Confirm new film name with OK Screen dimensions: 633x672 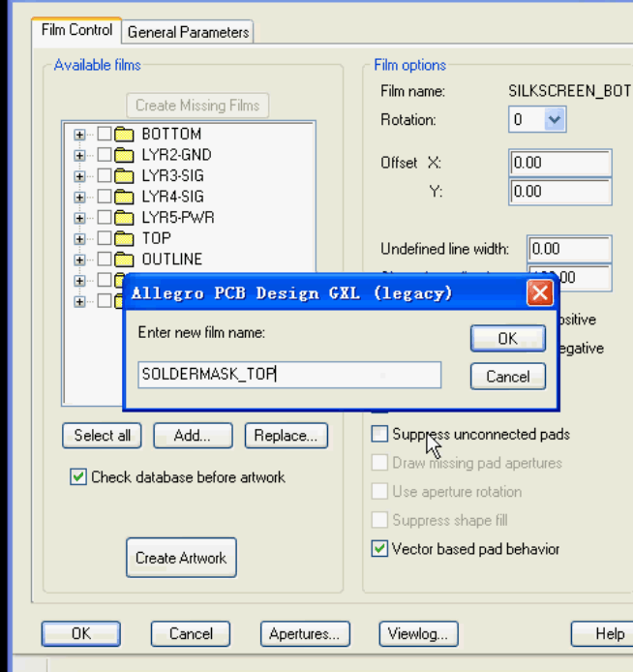[508, 339]
